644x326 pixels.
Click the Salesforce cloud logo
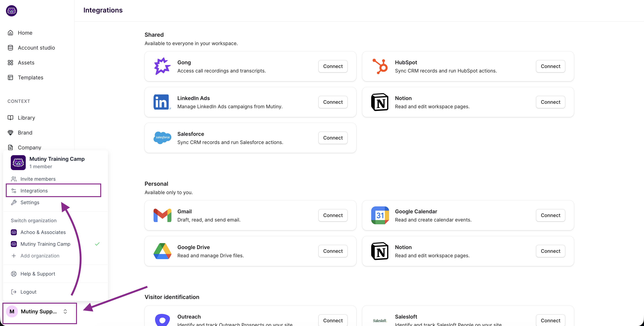point(162,138)
